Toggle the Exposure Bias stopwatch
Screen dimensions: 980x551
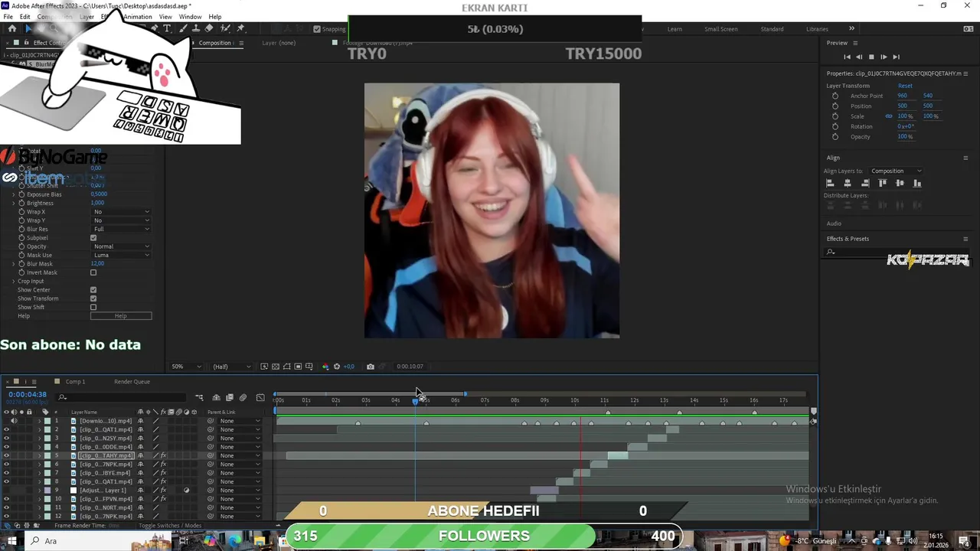(x=21, y=194)
